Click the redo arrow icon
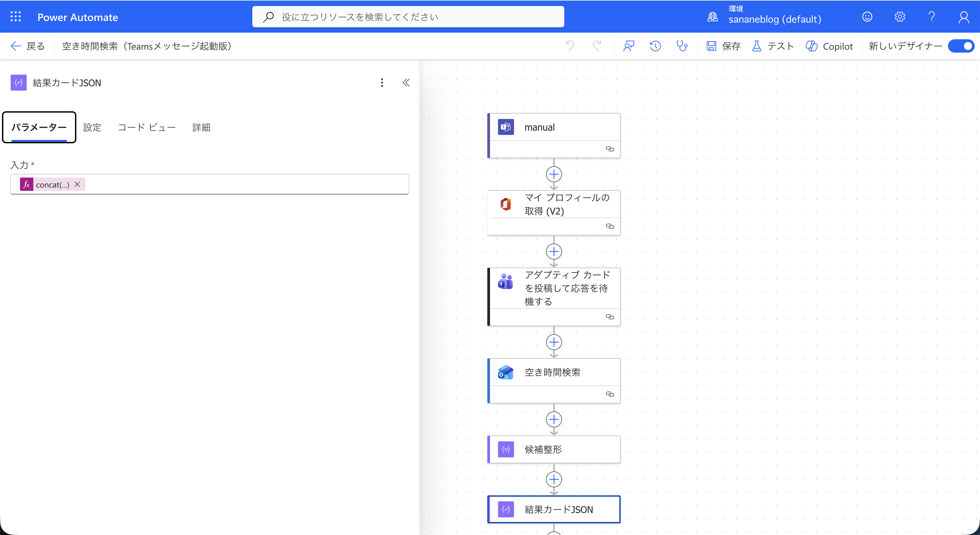This screenshot has width=980, height=535. [597, 46]
